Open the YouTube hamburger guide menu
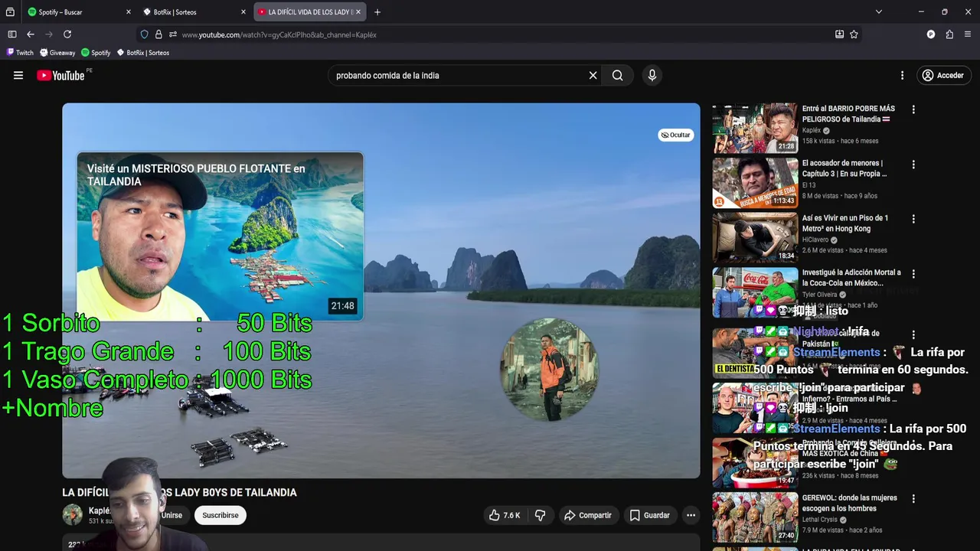The image size is (980, 551). point(18,75)
